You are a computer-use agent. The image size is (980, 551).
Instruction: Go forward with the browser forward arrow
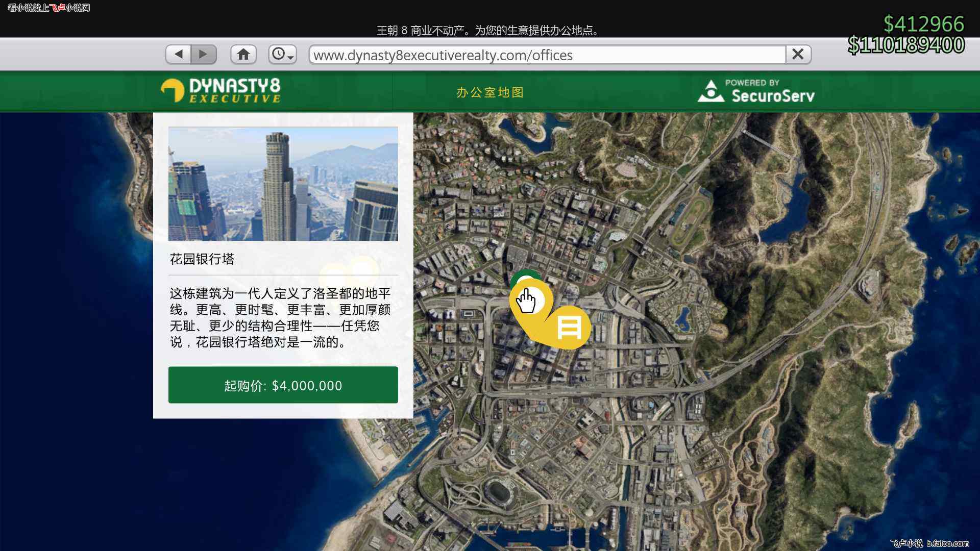coord(204,54)
